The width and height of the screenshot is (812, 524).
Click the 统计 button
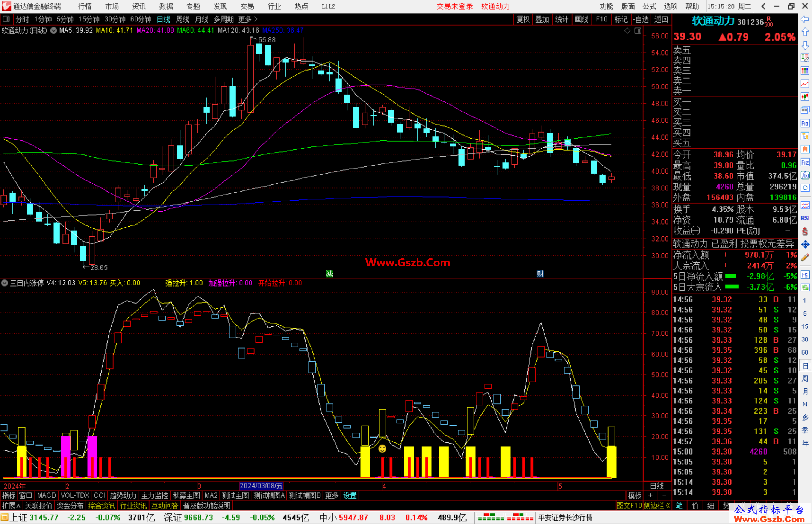[x=562, y=19]
